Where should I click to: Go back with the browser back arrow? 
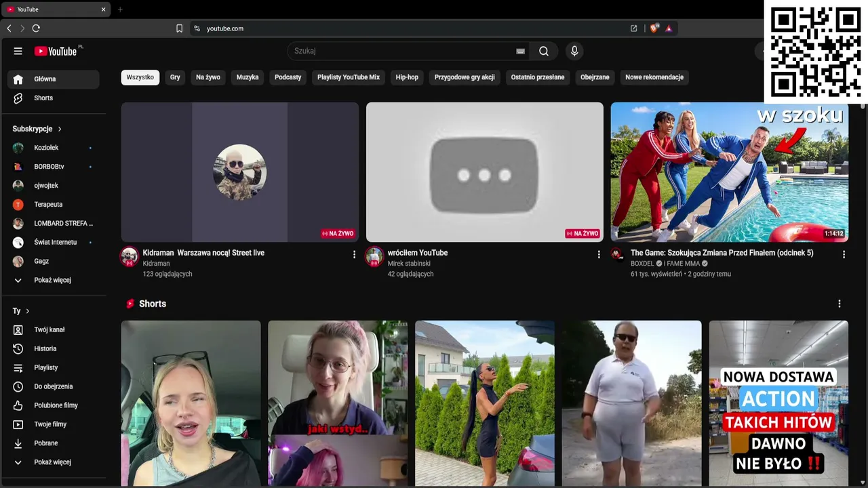pyautogui.click(x=9, y=28)
